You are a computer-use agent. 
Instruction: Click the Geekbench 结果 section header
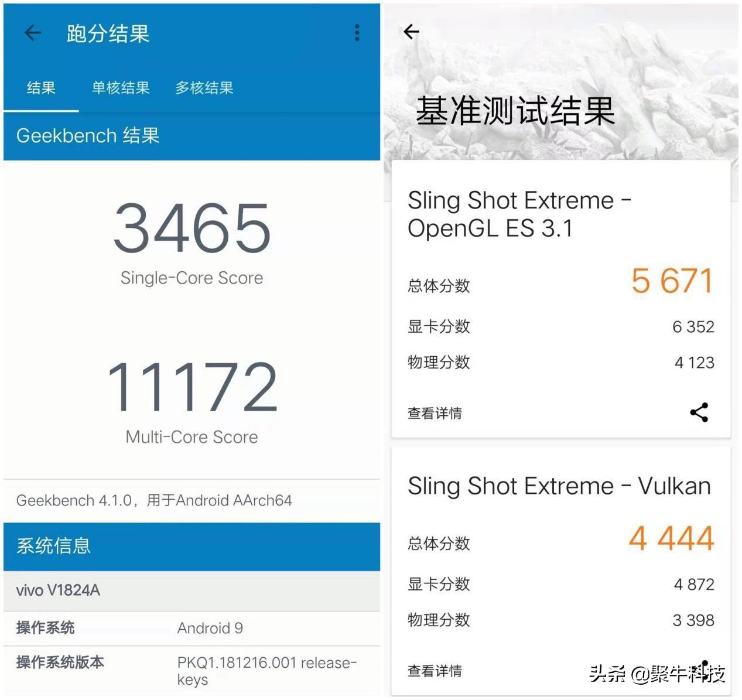[x=192, y=136]
